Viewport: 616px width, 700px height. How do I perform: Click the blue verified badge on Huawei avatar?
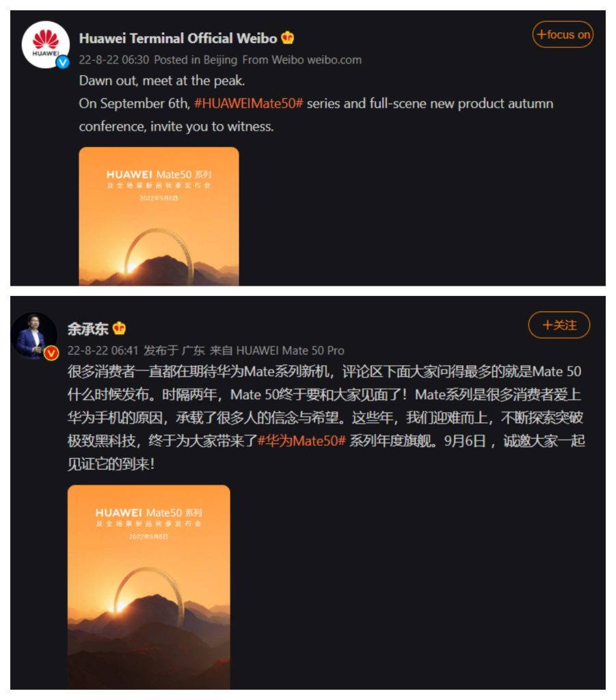coord(63,62)
